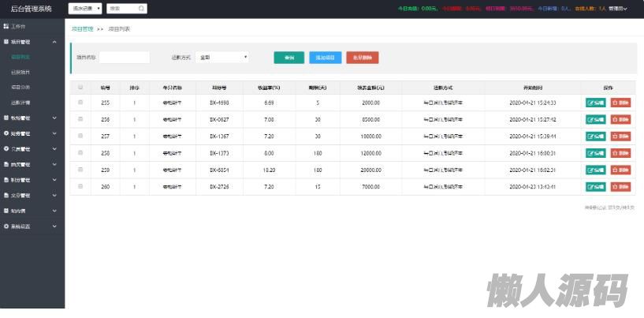Select the second submenu item under 项目管理

(20, 73)
